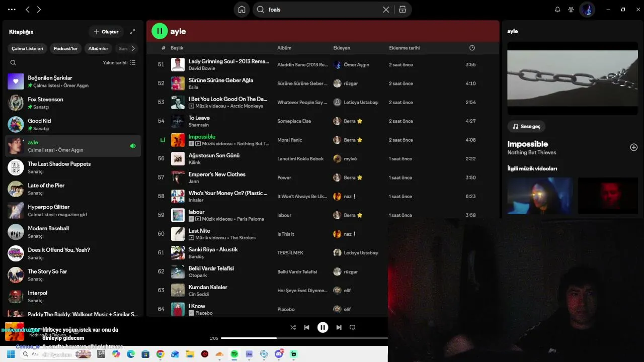This screenshot has width=644, height=362.
Task: Open Does It Offend You, Yeah? artist
Action: (73, 253)
